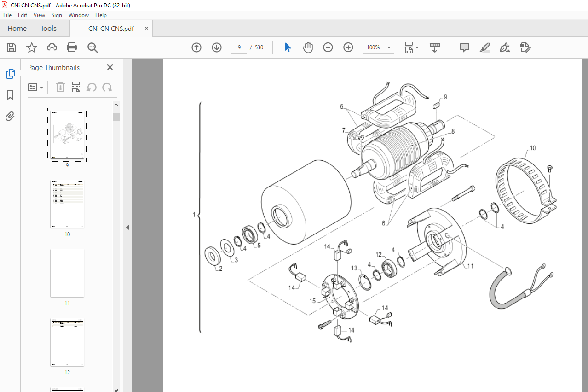Go to previous page arrow
The height and width of the screenshot is (392, 588).
tap(196, 47)
